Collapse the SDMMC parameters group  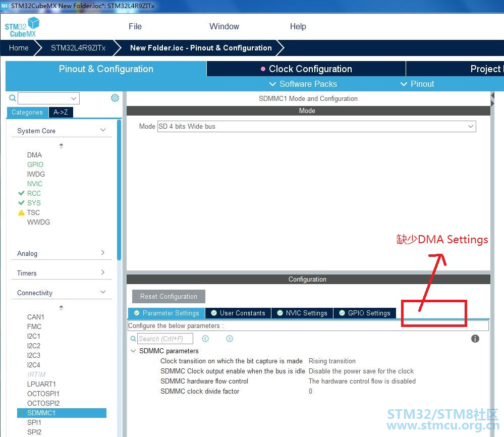tap(133, 351)
